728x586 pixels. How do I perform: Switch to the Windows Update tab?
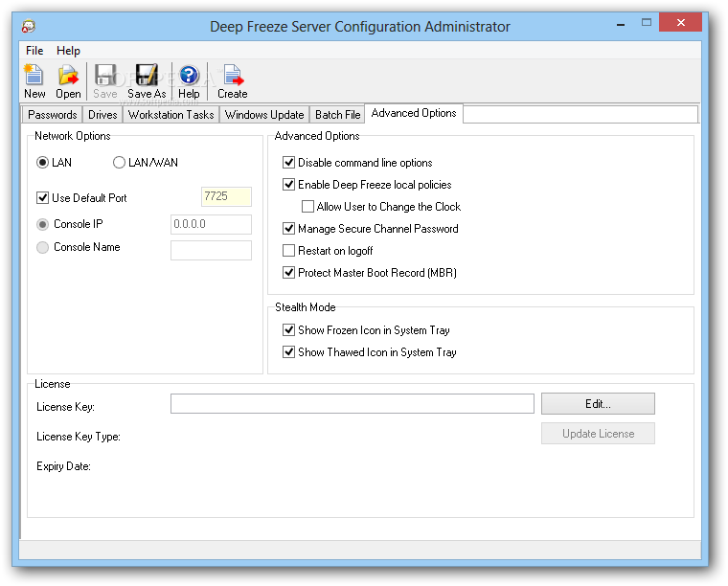[x=264, y=115]
